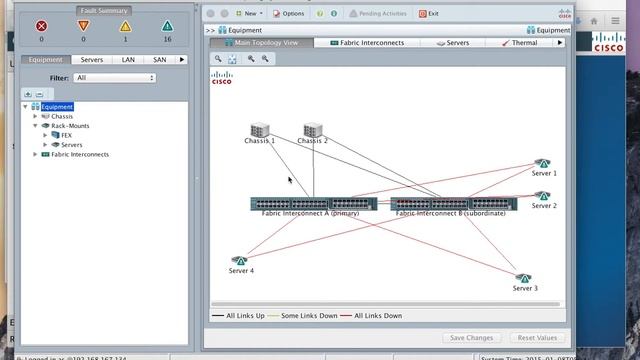The width and height of the screenshot is (640, 360).
Task: Click the Minor faults yellow triangle icon
Action: (x=125, y=27)
